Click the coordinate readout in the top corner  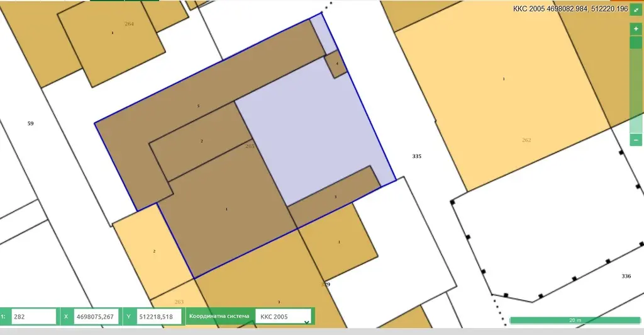570,9
